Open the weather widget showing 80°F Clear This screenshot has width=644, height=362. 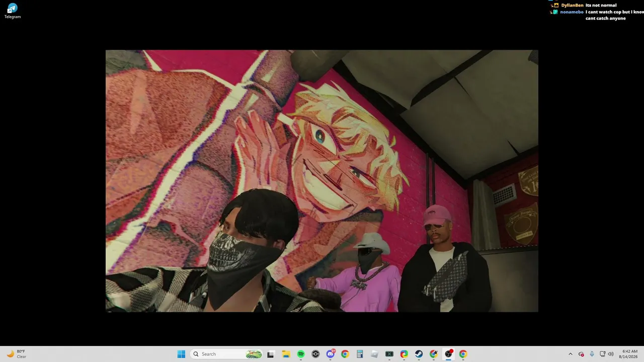click(x=16, y=354)
